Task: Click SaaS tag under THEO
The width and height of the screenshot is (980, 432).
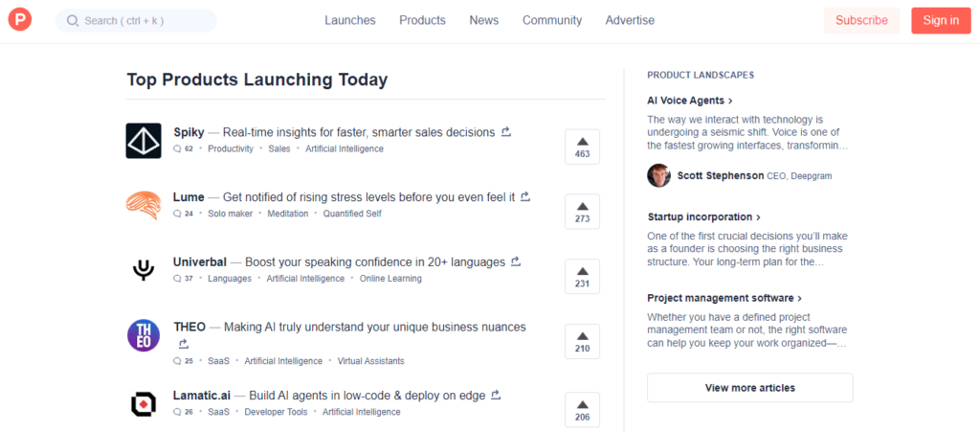Action: (219, 361)
